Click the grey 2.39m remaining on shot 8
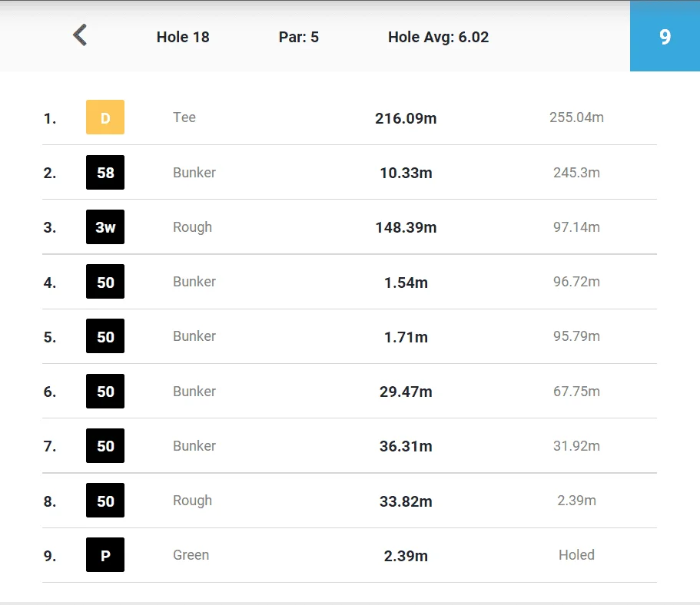Screen dimensions: 700x605 click(576, 501)
